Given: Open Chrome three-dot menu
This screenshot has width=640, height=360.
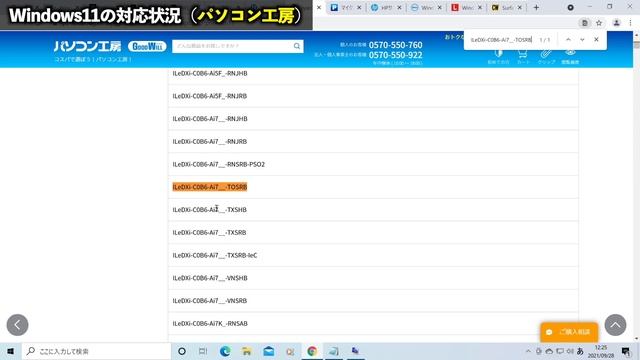Looking at the screenshot, I should tap(630, 23).
